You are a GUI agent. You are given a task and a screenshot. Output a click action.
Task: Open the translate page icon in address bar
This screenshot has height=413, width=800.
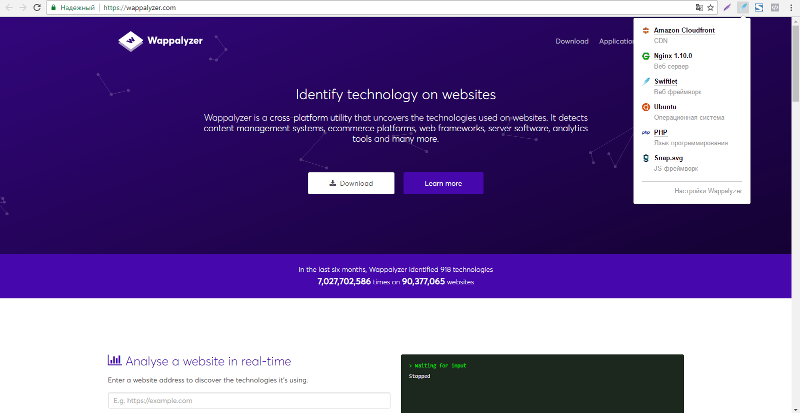pos(699,8)
